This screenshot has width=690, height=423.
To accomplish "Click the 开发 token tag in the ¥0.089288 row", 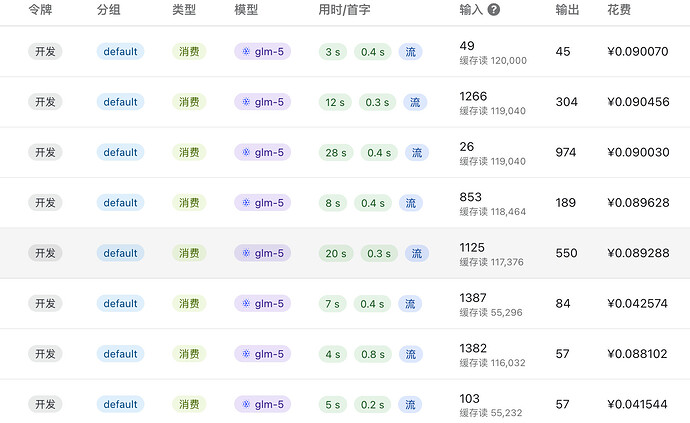I will pyautogui.click(x=45, y=253).
